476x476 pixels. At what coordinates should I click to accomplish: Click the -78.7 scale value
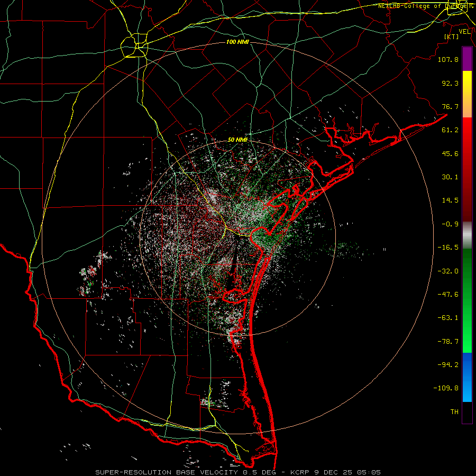(x=448, y=342)
